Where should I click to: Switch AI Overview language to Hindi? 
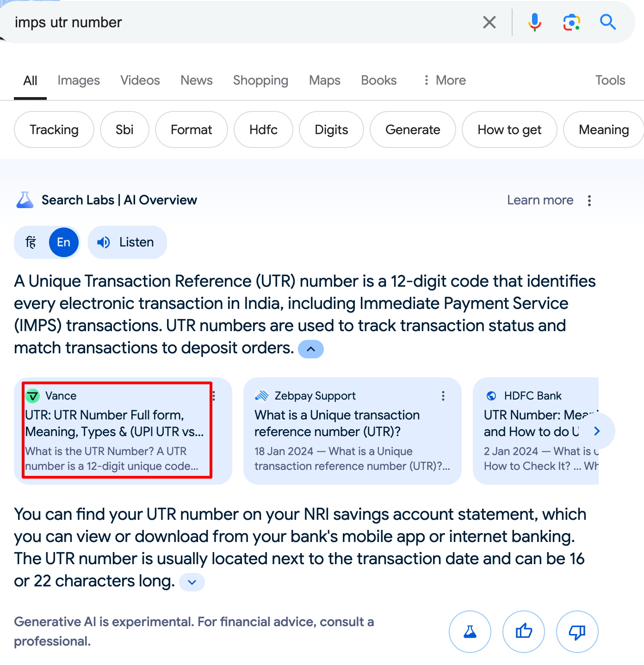31,242
